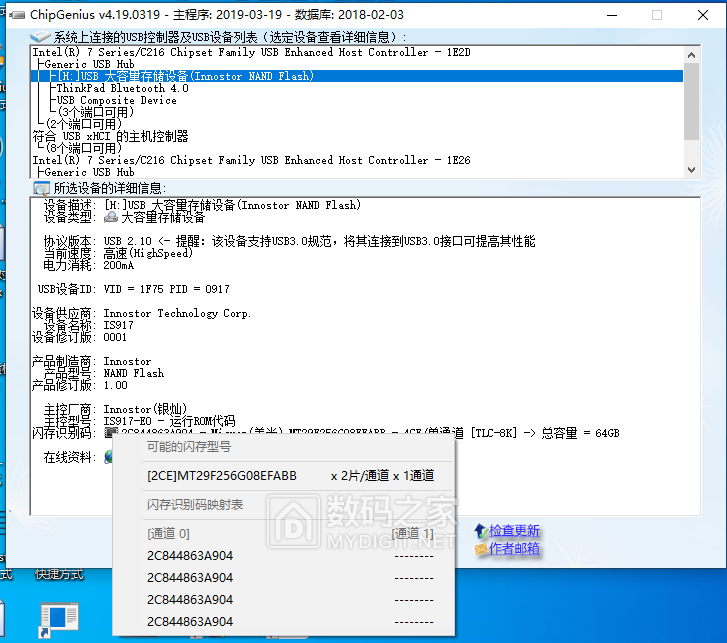Click the 作者邮箱 envelope icon

481,549
